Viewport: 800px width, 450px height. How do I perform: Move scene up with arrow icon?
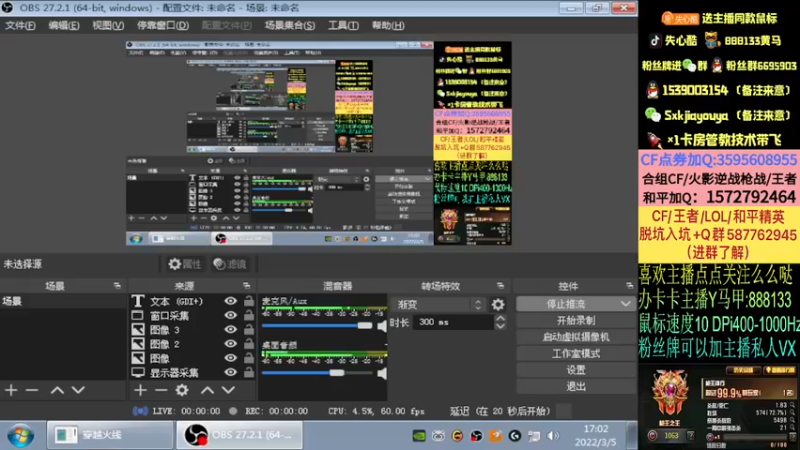(x=57, y=390)
